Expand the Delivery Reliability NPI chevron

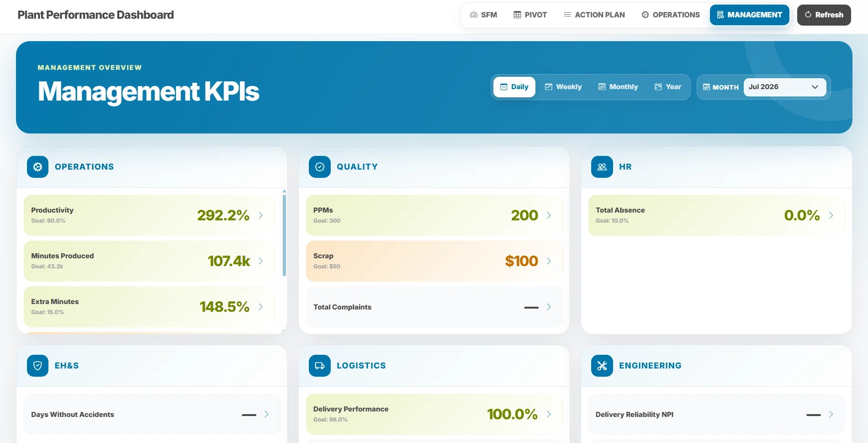pyautogui.click(x=831, y=414)
